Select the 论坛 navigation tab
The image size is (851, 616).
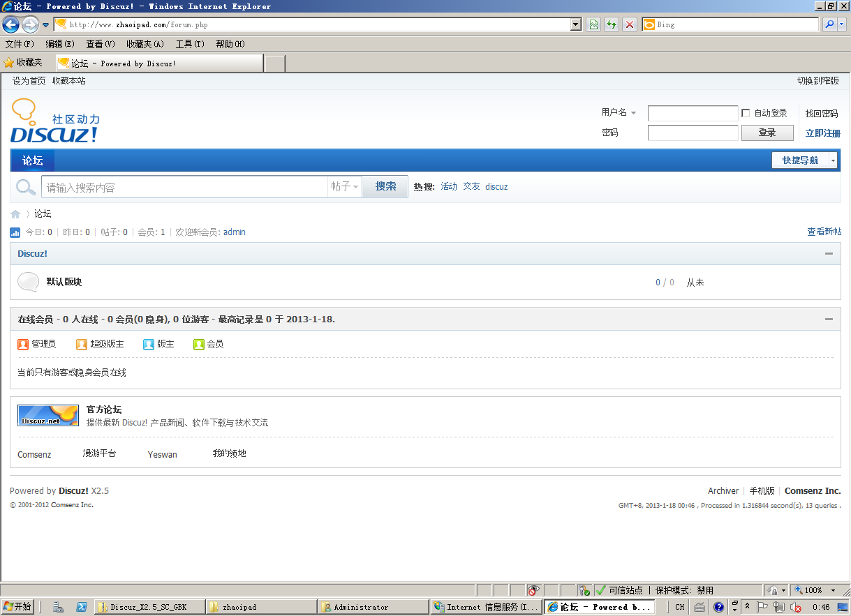(x=33, y=160)
